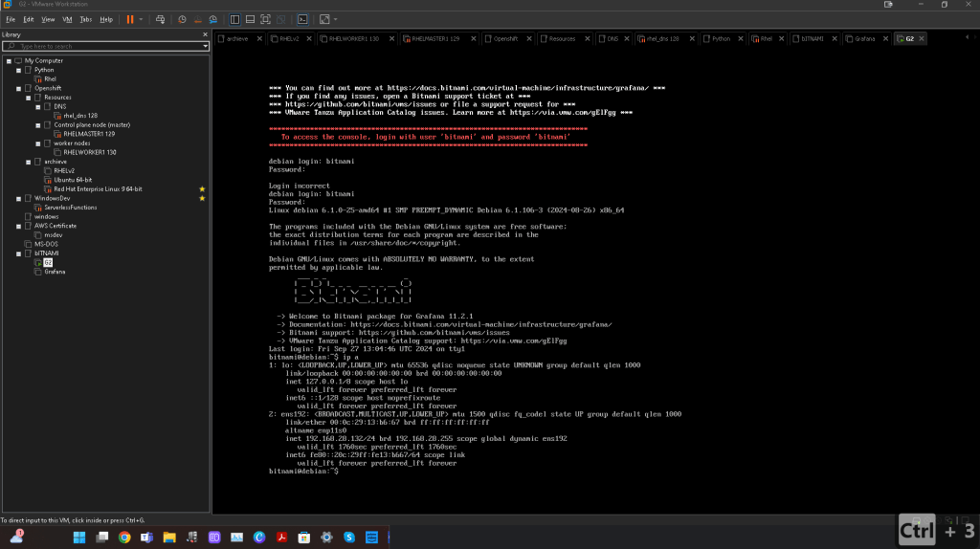The height and width of the screenshot is (549, 980).
Task: Open Windows Settings gear from the taskbar
Action: click(x=327, y=538)
